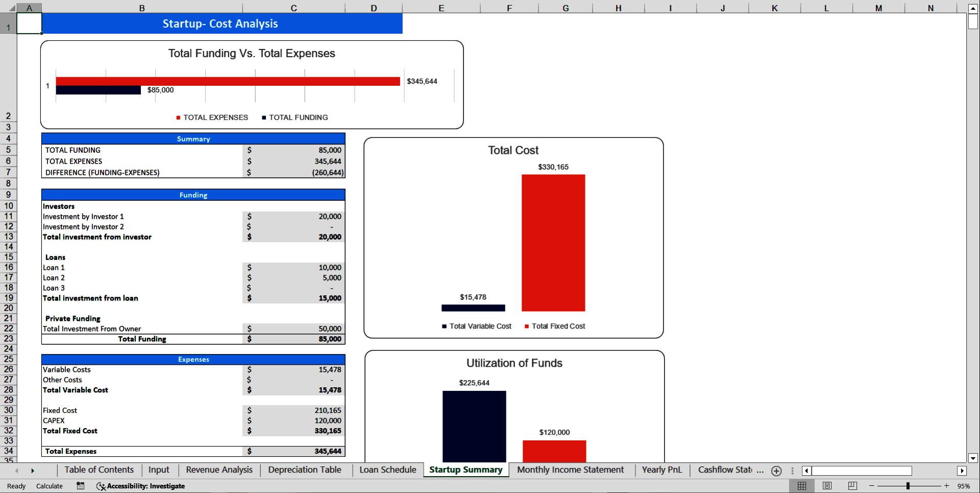Image resolution: width=980 pixels, height=493 pixels.
Task: Zoom out with the minus icon
Action: 872,486
